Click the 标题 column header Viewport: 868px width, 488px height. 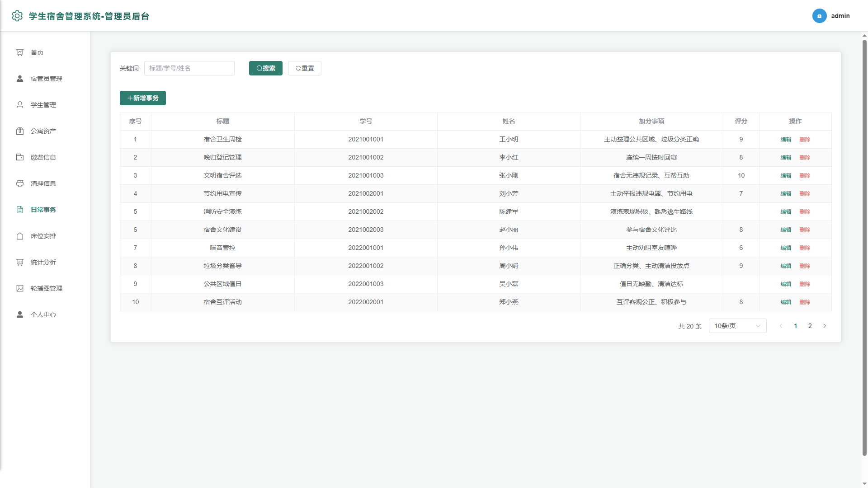click(x=223, y=122)
